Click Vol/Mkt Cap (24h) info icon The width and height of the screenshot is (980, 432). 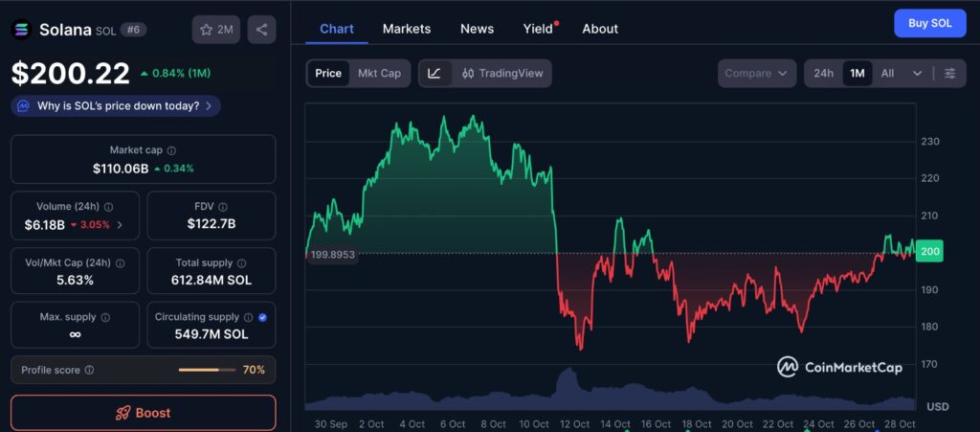click(120, 263)
